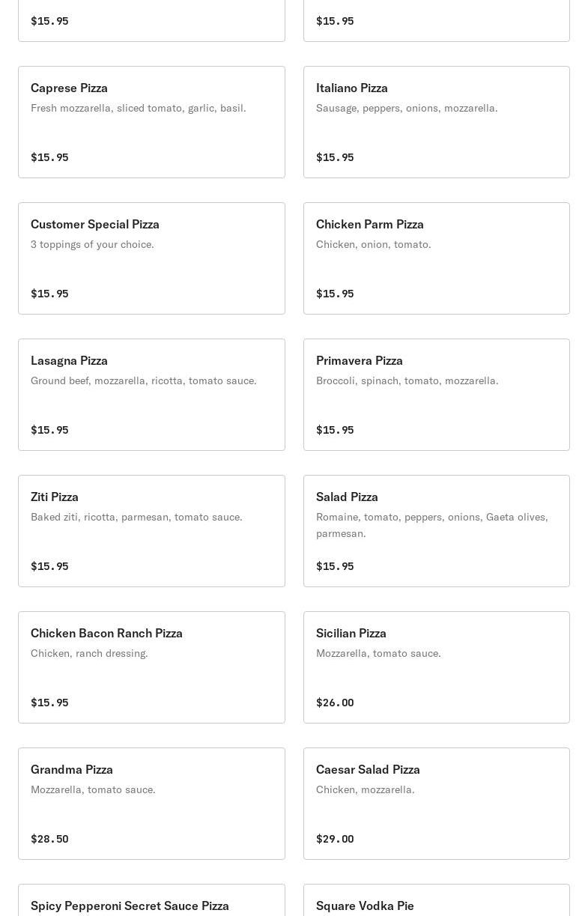The width and height of the screenshot is (588, 916).
Task: Click the $28.50 Grandma Pizza price
Action: 49,839
